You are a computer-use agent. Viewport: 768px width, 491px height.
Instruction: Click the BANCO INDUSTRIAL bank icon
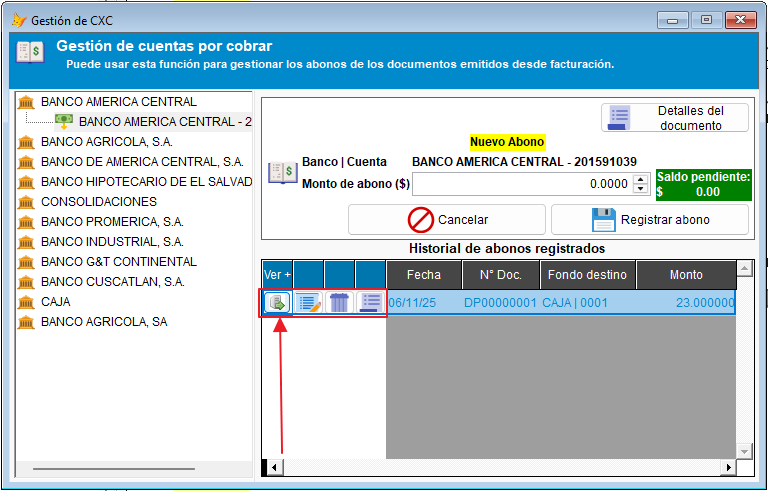coord(26,242)
